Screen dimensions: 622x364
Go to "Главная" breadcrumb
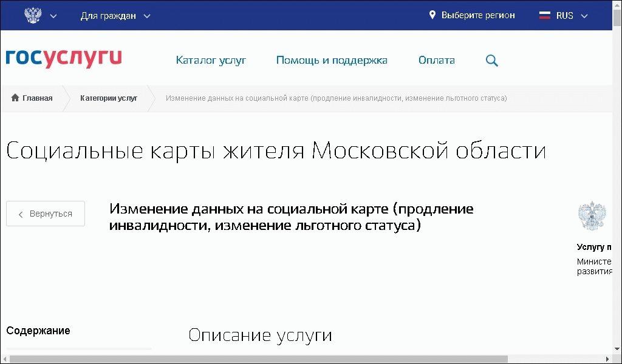(37, 98)
